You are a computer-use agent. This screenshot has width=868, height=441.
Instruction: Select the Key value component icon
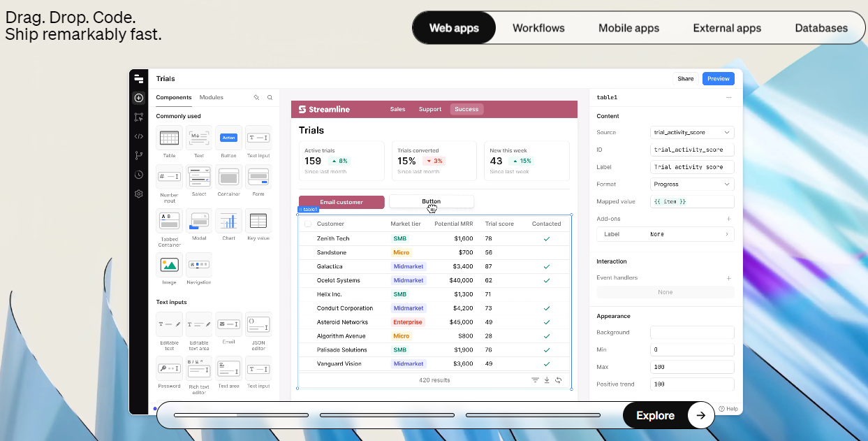(258, 221)
